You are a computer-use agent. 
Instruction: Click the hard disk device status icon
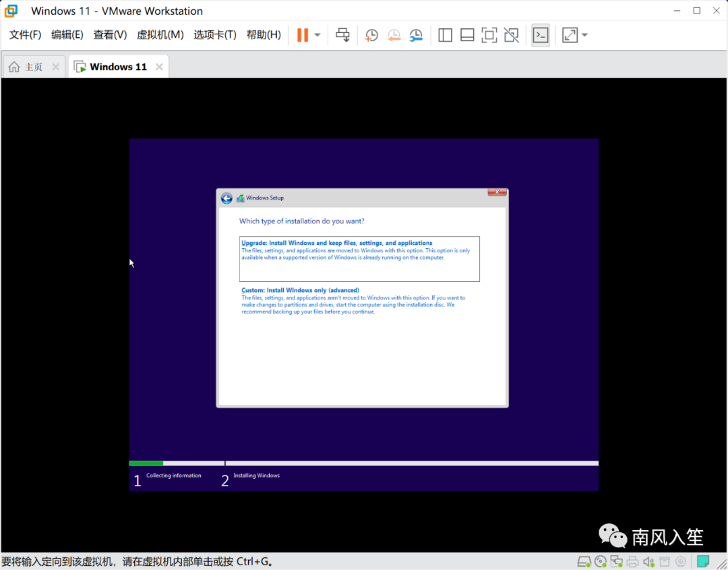click(584, 562)
